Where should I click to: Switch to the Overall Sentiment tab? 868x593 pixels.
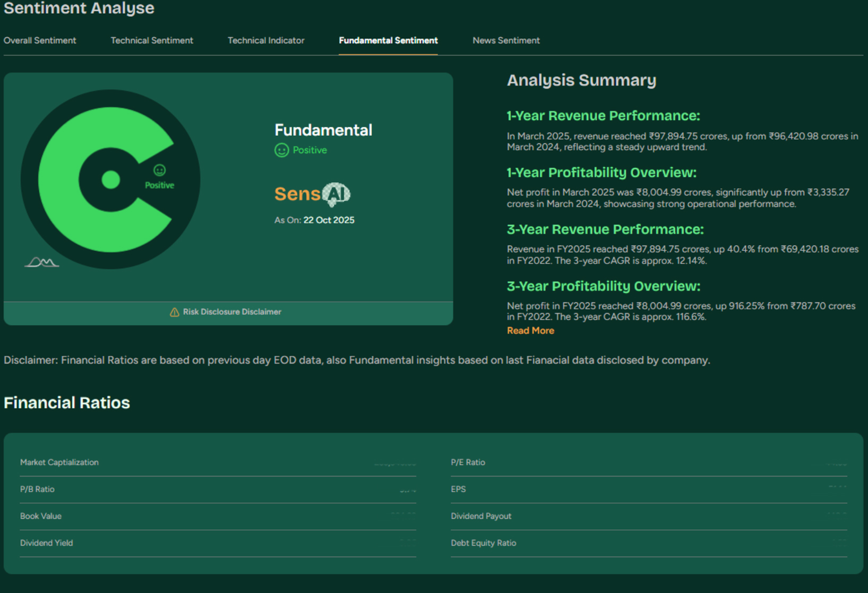pyautogui.click(x=40, y=40)
